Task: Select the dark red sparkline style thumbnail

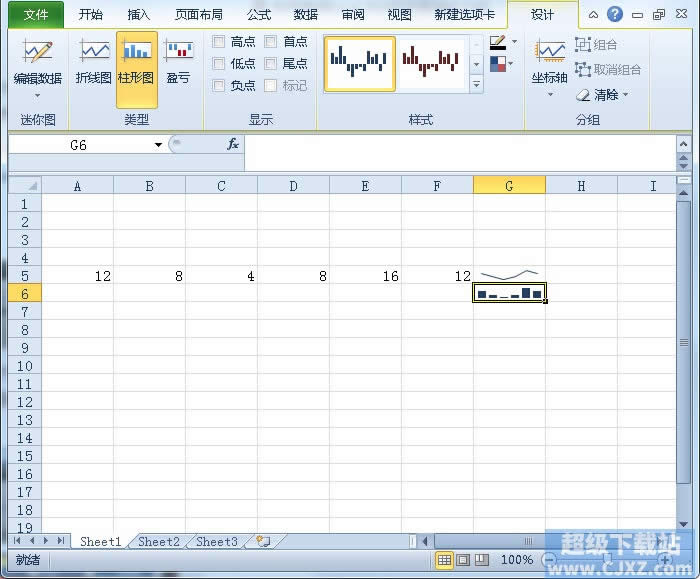Action: coord(433,63)
